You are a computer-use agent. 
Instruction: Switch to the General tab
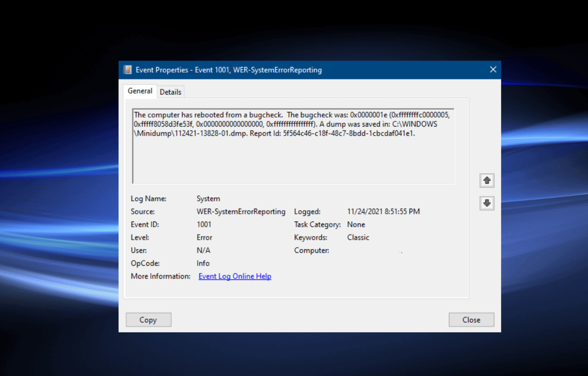[x=140, y=91]
